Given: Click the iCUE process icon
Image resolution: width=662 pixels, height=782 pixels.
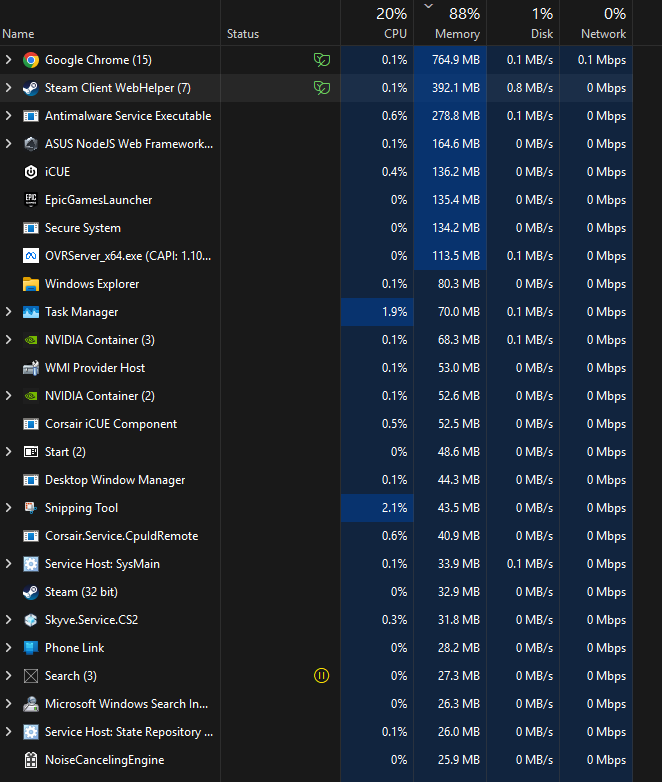Looking at the screenshot, I should [x=31, y=172].
